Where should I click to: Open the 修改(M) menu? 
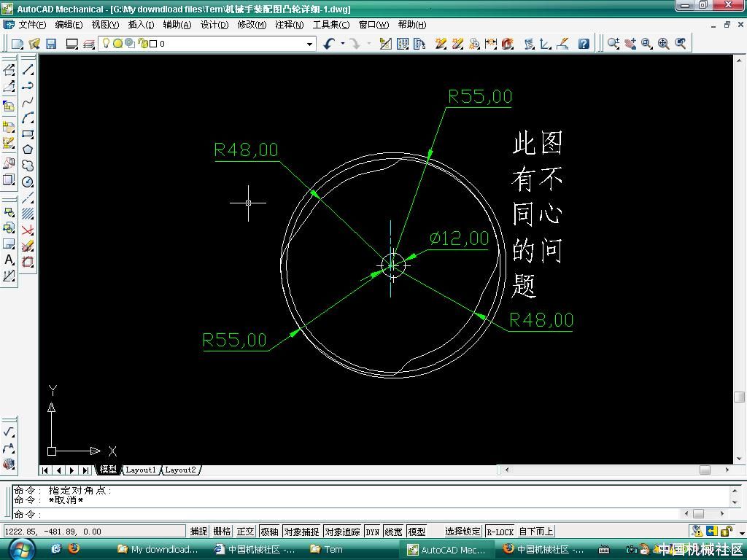coord(252,24)
